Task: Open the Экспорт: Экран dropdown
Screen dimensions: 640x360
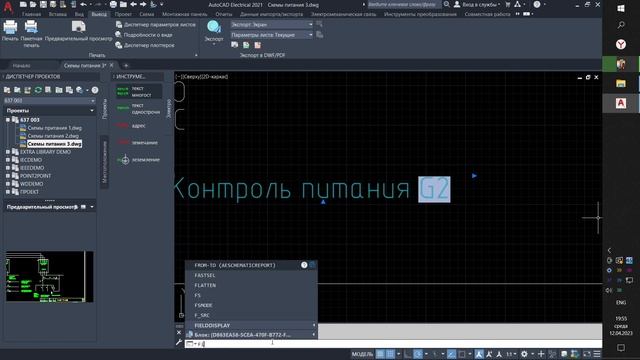Action: tap(271, 24)
